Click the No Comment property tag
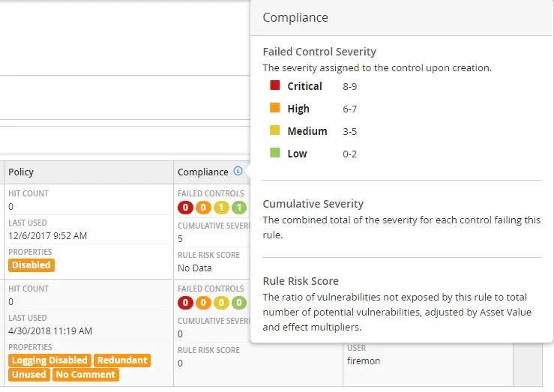The height and width of the screenshot is (392, 554). (x=85, y=375)
